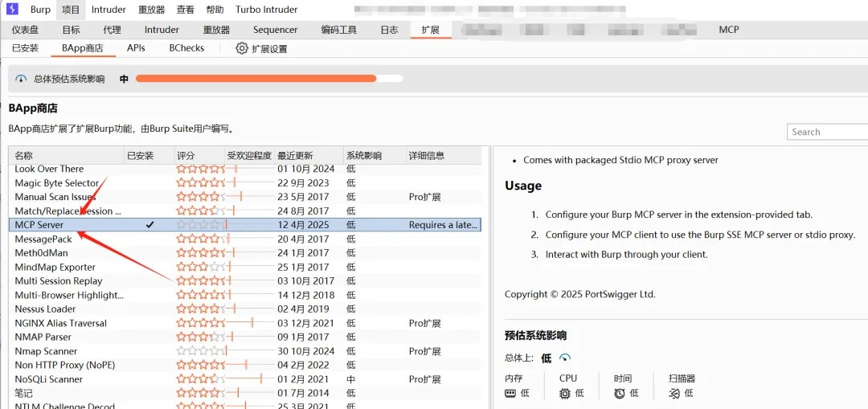Select the 笔记 extension row

tap(244, 393)
